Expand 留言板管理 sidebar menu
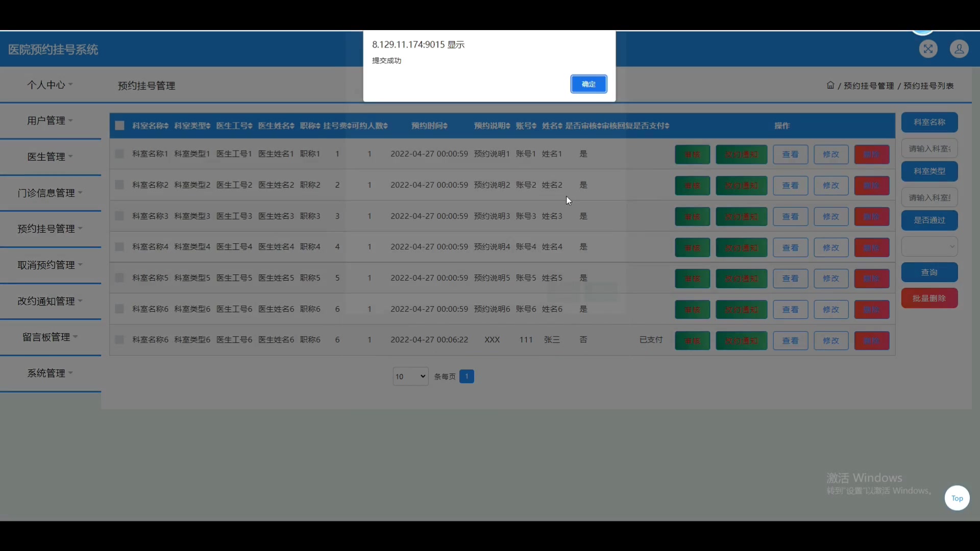Screen dimensions: 980x551 (x=50, y=337)
